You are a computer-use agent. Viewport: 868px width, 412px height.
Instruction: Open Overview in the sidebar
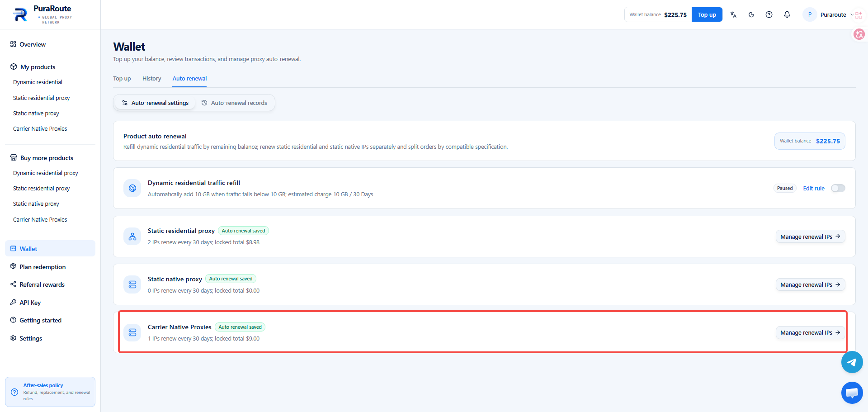coord(50,44)
